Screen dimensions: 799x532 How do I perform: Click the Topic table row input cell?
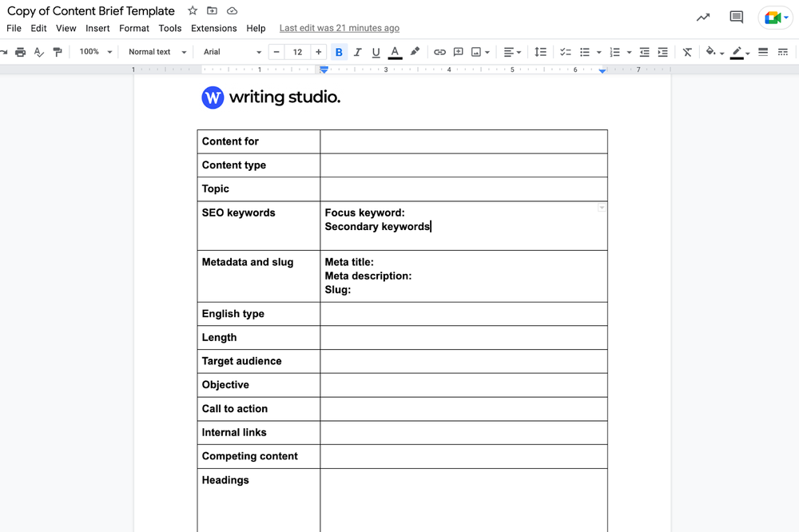tap(463, 189)
